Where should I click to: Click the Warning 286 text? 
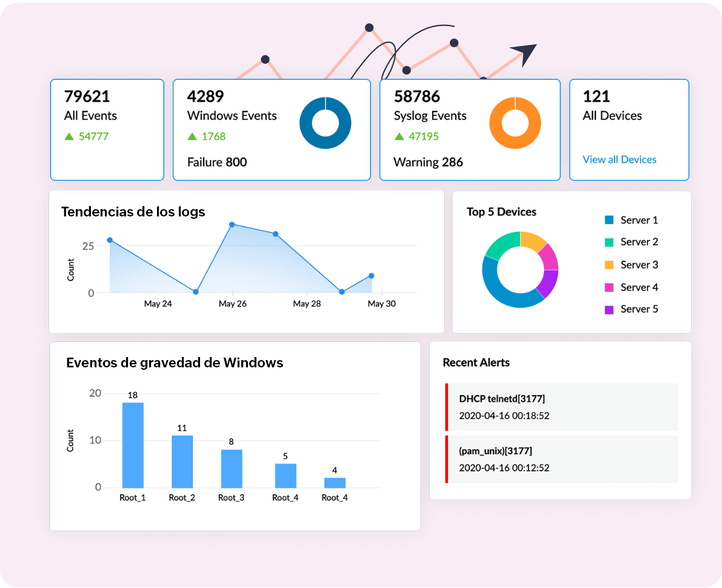point(428,162)
